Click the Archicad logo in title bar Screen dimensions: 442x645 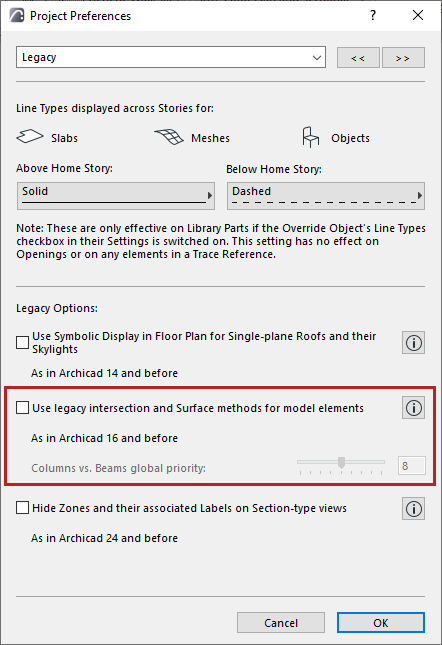point(16,16)
